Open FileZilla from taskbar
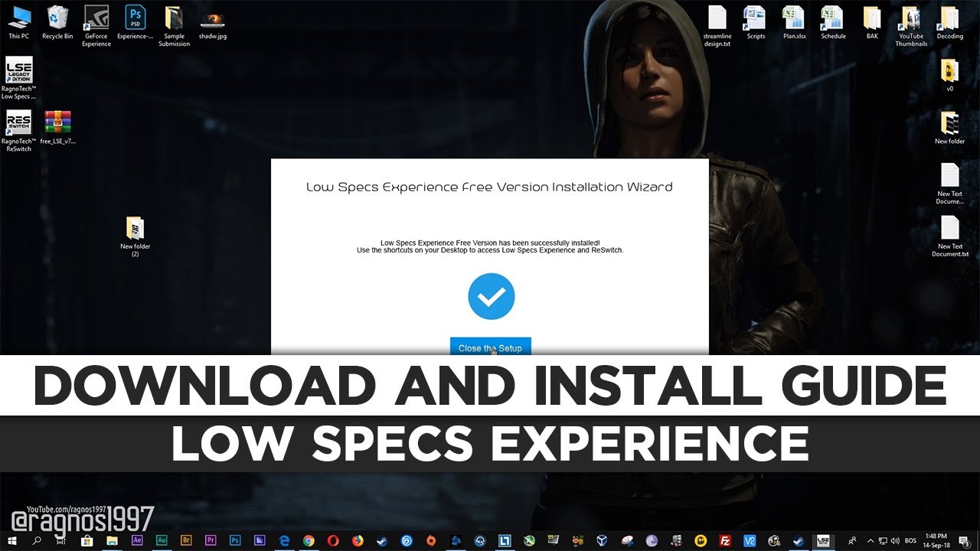 (x=725, y=540)
